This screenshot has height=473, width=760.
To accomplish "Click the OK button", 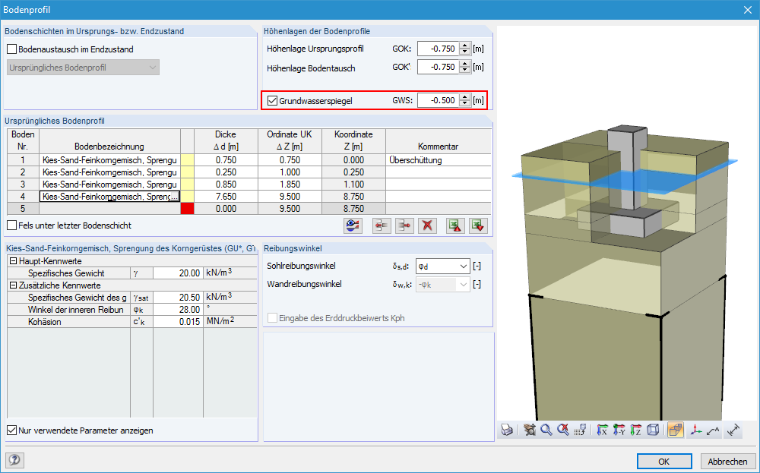I will pos(664,461).
